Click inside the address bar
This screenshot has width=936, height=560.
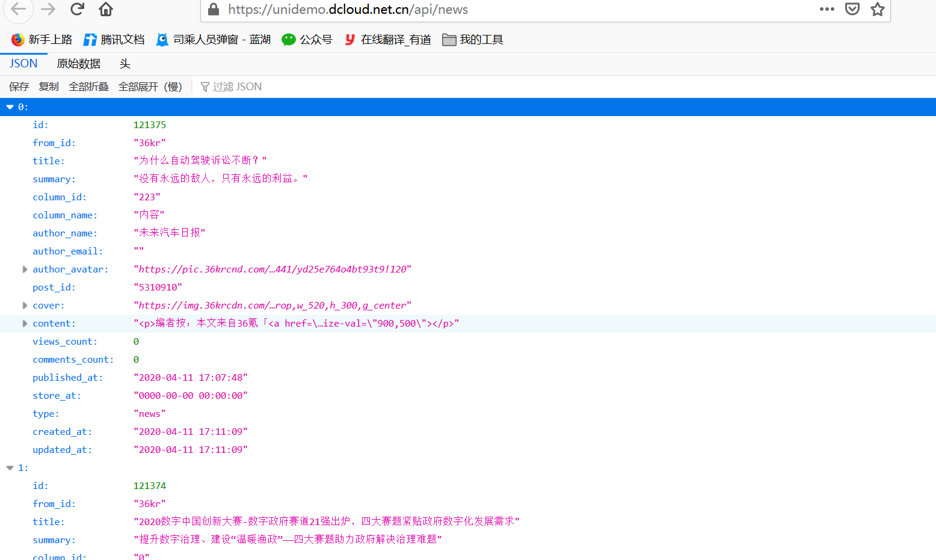[x=421, y=9]
